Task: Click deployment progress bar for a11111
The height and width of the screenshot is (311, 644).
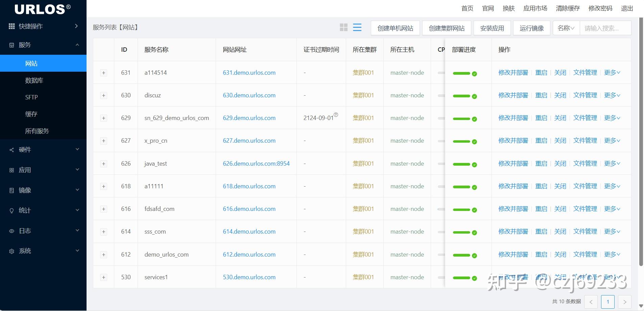Action: pyautogui.click(x=461, y=187)
